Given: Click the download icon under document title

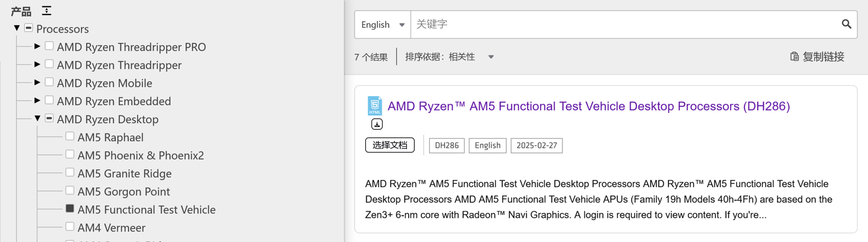Looking at the screenshot, I should [377, 124].
